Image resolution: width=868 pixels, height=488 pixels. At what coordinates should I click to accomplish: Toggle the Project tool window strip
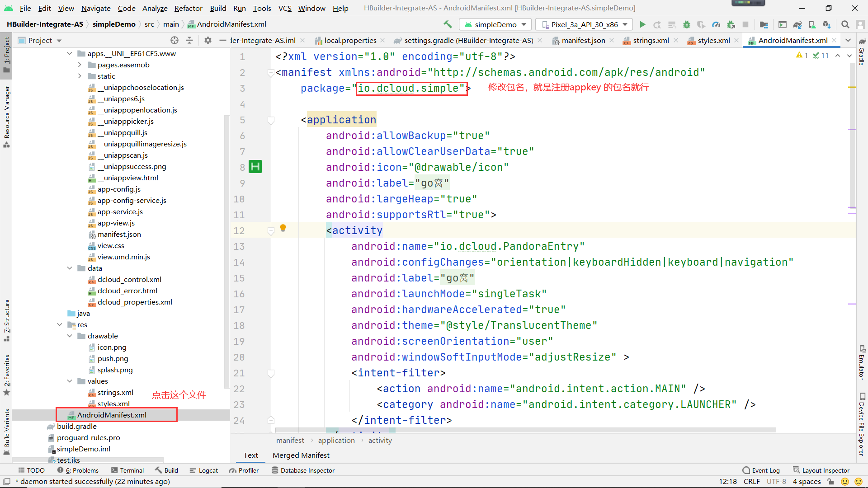point(7,54)
